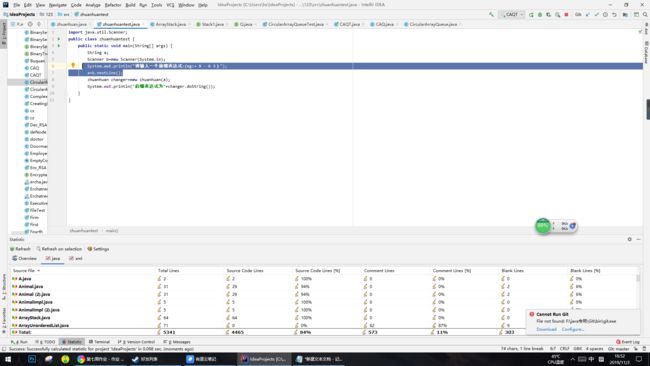Click the lock icon in the status bar
Viewport: 650px width, 366px height.
636,349
